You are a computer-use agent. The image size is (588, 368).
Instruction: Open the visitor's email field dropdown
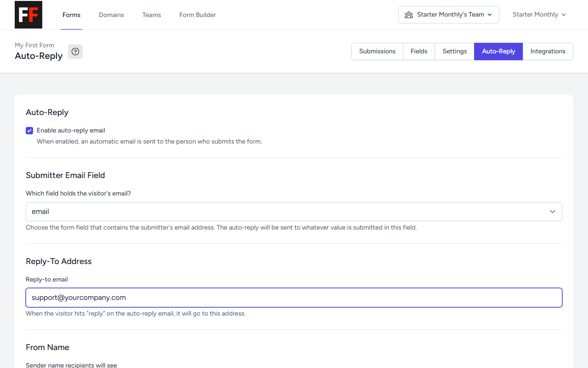[x=294, y=212]
